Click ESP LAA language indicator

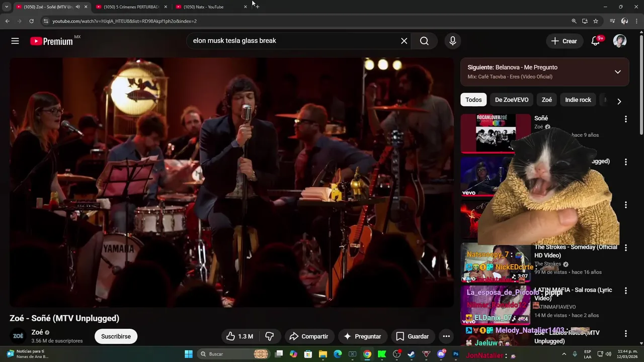pyautogui.click(x=588, y=354)
